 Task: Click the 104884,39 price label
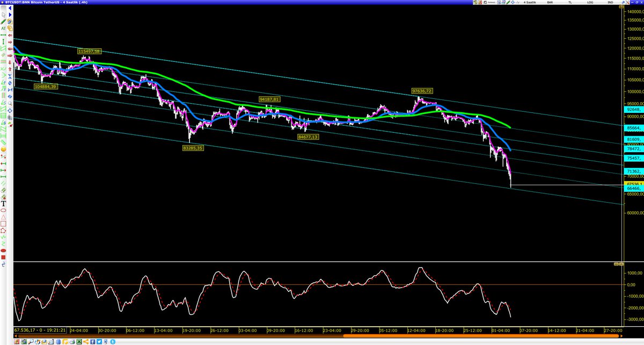[x=46, y=86]
